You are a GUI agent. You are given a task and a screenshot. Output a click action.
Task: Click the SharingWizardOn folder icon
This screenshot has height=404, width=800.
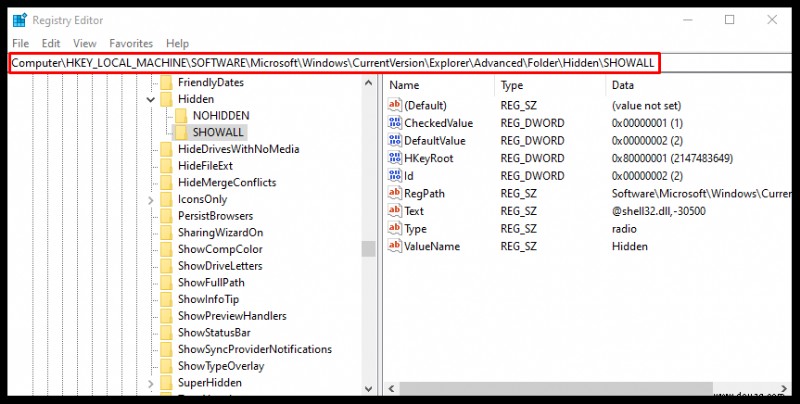coord(166,233)
